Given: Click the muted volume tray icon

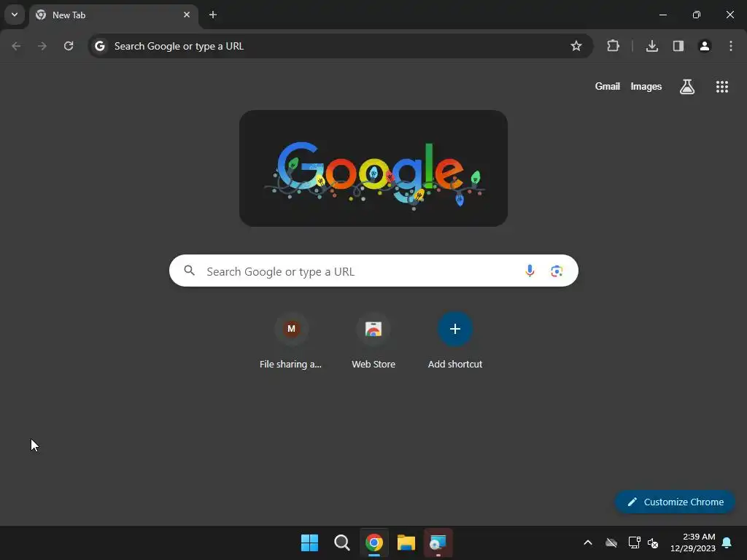Looking at the screenshot, I should [653, 542].
